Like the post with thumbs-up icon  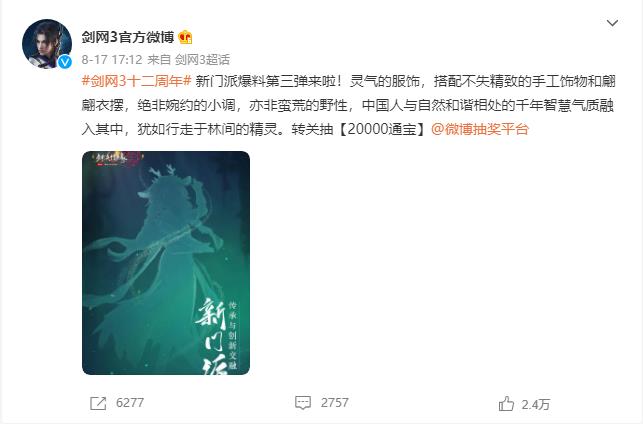(506, 403)
